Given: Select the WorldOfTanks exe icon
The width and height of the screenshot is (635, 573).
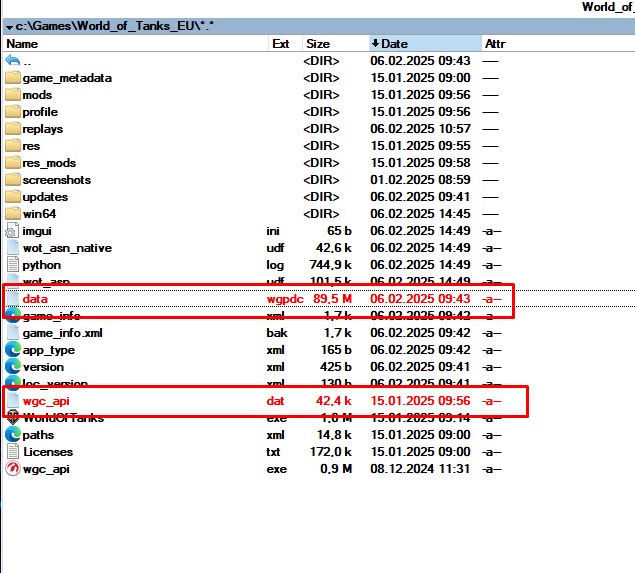Looking at the screenshot, I should (13, 418).
